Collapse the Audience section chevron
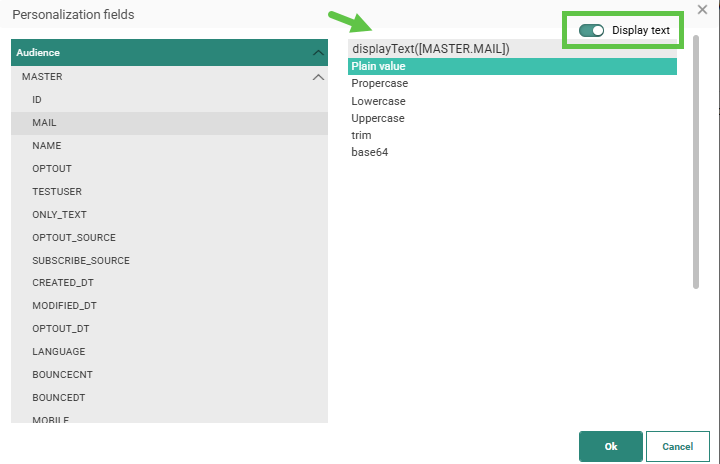 coord(318,52)
